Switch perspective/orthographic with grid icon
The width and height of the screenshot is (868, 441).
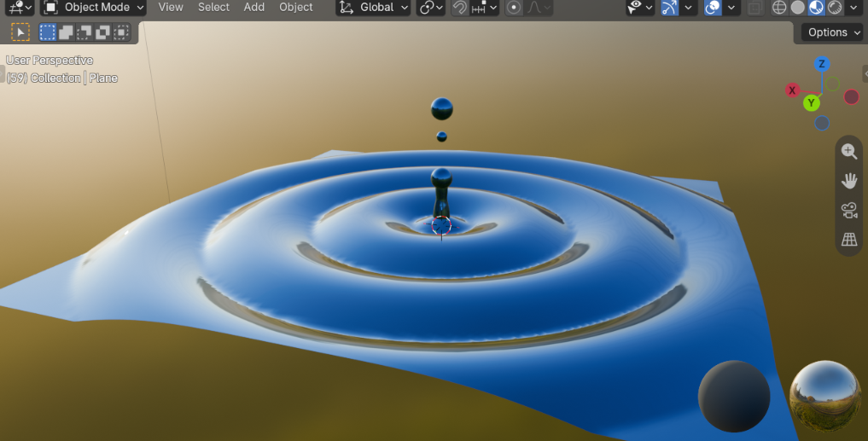pos(849,239)
